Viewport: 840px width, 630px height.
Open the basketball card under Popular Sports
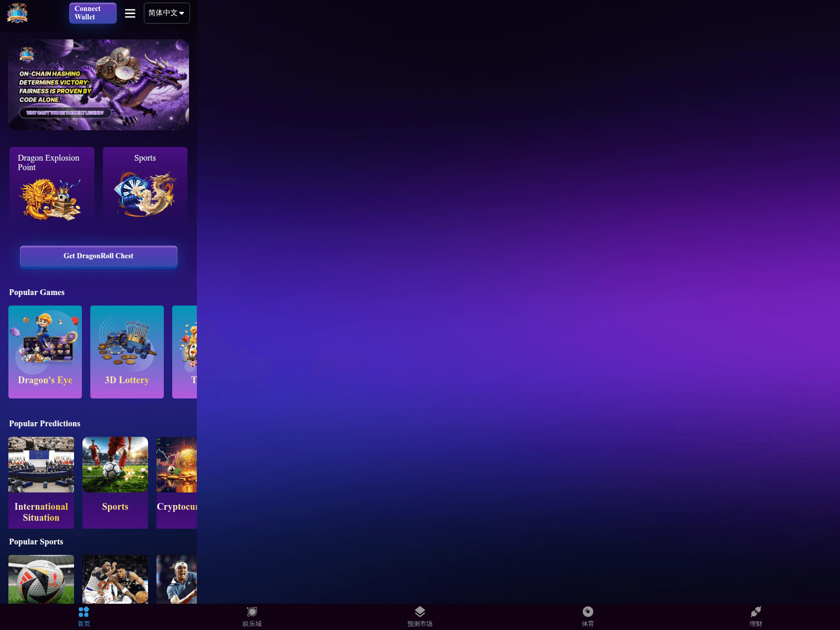pyautogui.click(x=115, y=579)
